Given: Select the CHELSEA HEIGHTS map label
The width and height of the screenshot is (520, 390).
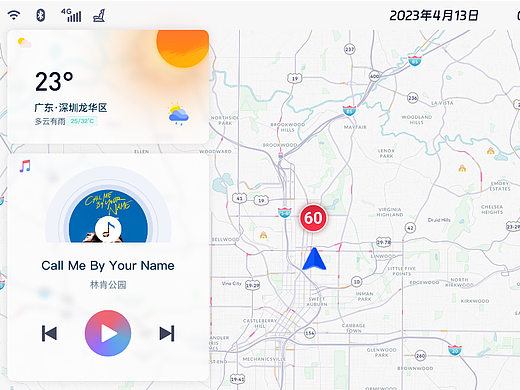Looking at the screenshot, I should (492, 209).
